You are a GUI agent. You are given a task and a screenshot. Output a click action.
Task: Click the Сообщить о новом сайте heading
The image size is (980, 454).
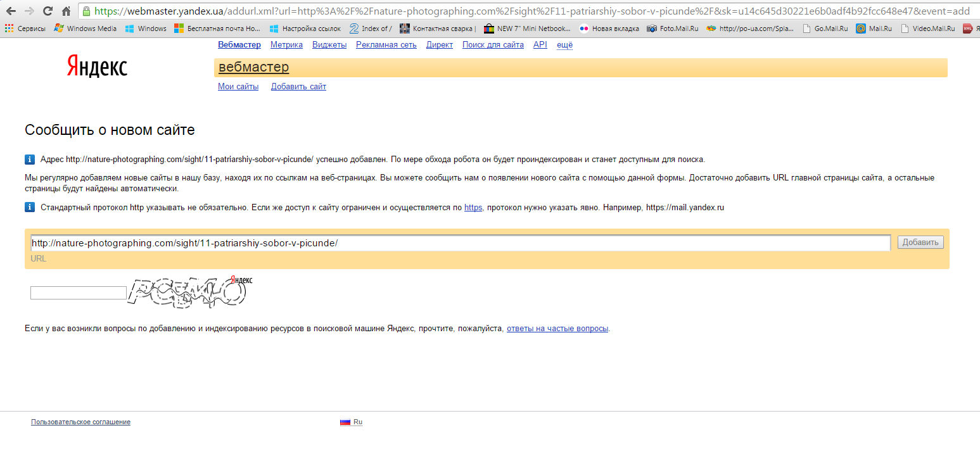[110, 130]
